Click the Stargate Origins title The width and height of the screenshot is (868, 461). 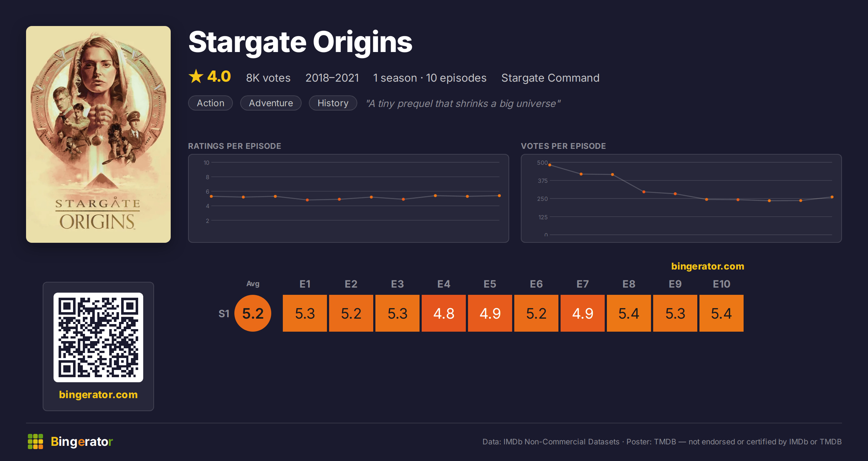pyautogui.click(x=300, y=42)
